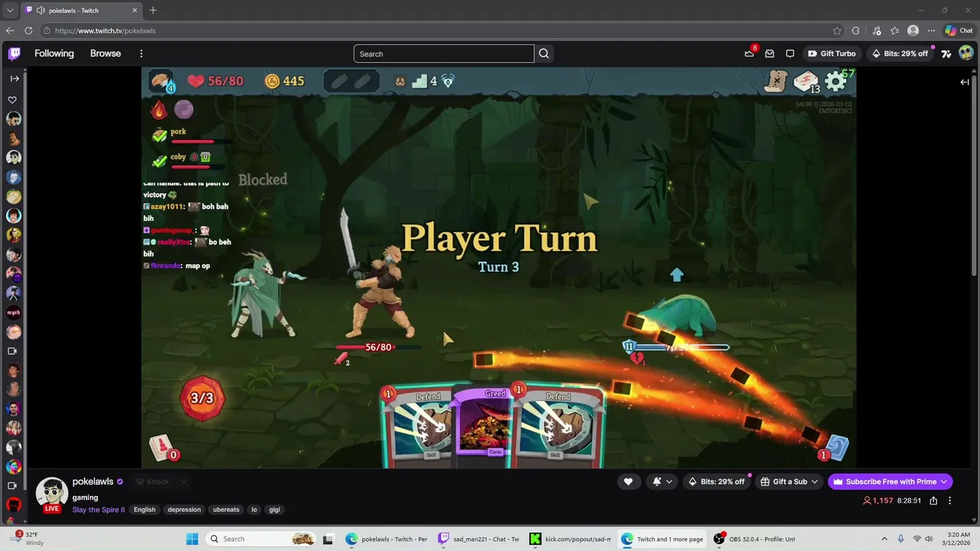The image size is (980, 551).
Task: Click the fire relic icon
Action: [158, 110]
